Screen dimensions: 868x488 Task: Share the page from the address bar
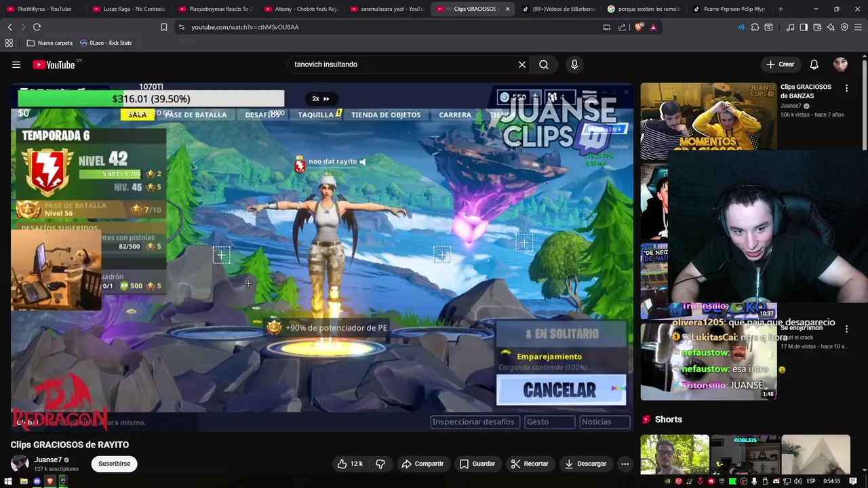coord(622,27)
